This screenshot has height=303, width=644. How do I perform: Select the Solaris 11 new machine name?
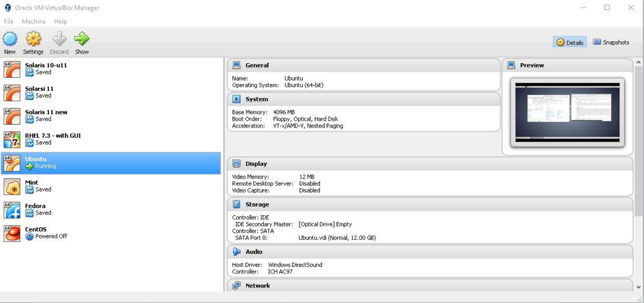pos(46,112)
